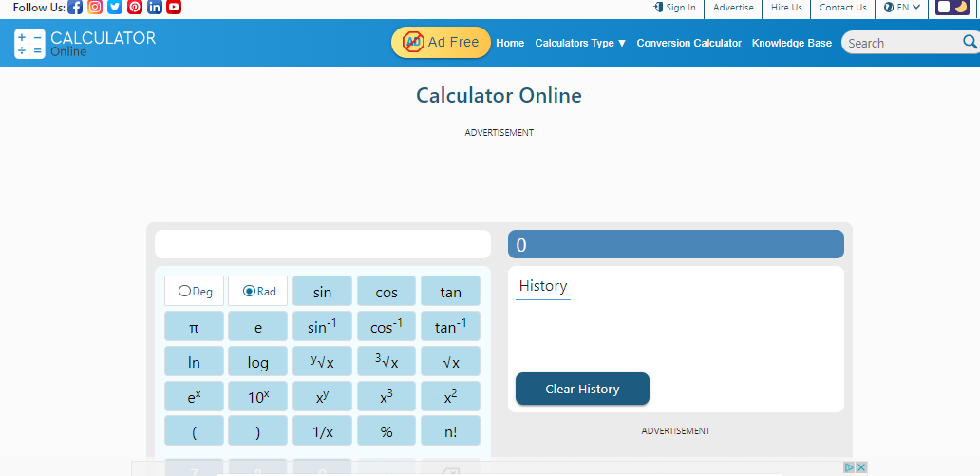Insert pi with the π key
Viewport: 980px width, 476px height.
click(x=194, y=326)
